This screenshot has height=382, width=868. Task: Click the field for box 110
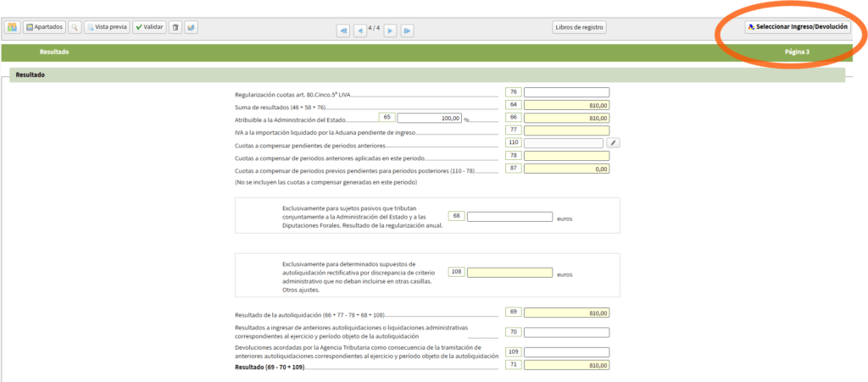pyautogui.click(x=564, y=143)
